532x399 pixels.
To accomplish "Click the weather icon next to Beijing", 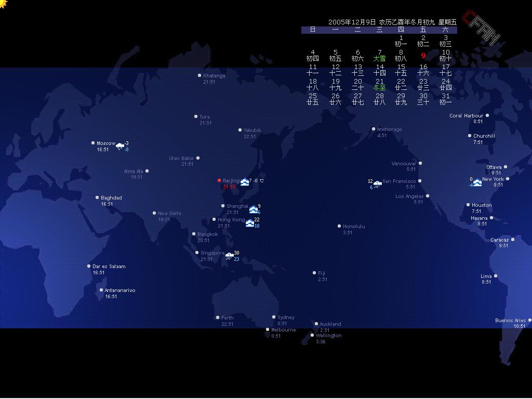I will (245, 182).
